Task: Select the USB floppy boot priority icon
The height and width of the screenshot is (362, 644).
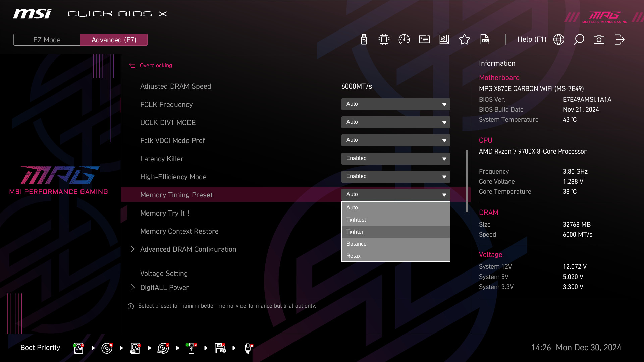Action: click(x=220, y=348)
